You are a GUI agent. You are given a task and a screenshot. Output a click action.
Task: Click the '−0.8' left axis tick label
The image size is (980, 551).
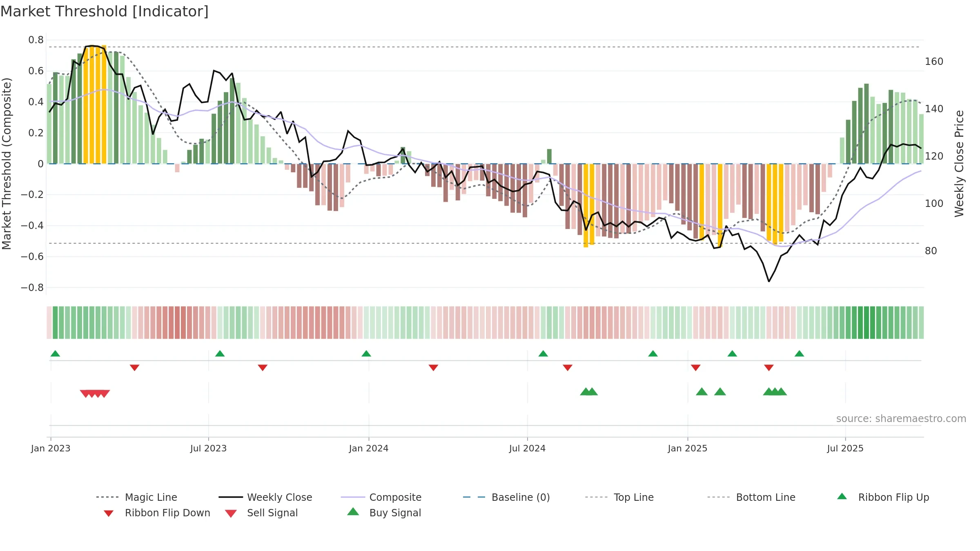(x=32, y=288)
